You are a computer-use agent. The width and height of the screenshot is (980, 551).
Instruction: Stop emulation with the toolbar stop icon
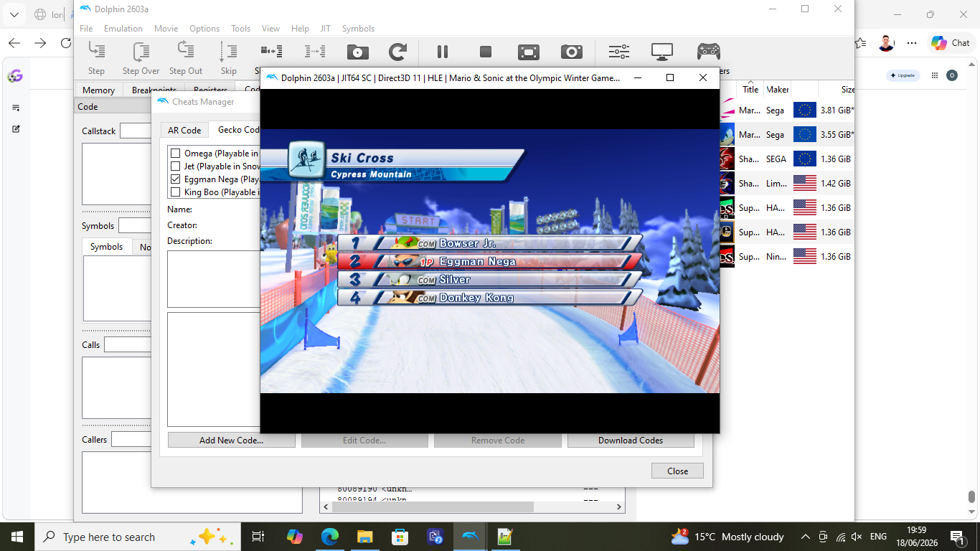(486, 52)
